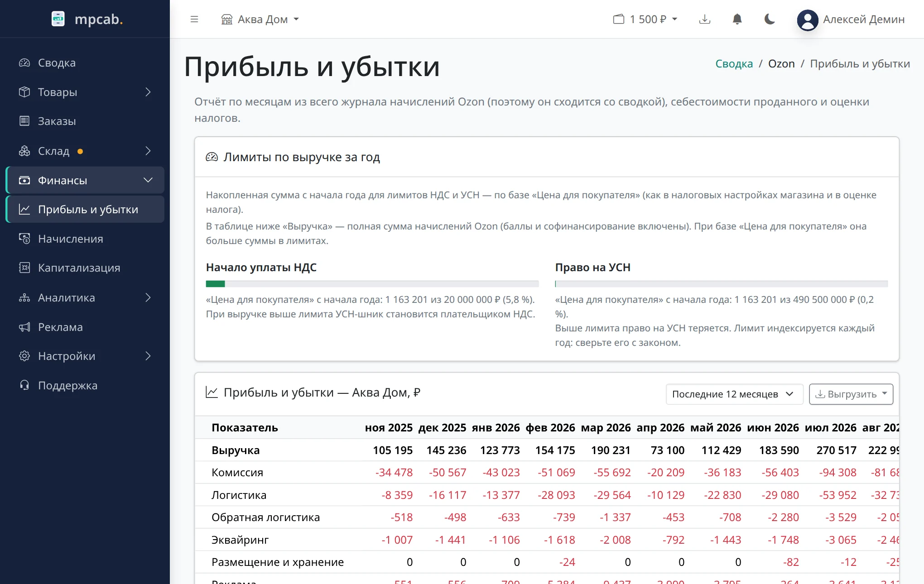Click the Алексей Демин profile name

point(863,19)
